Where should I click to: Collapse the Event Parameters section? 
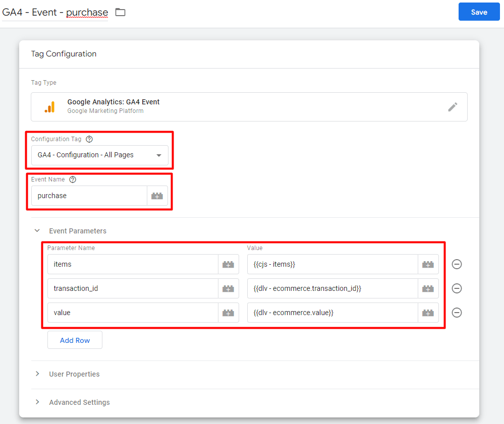click(37, 230)
